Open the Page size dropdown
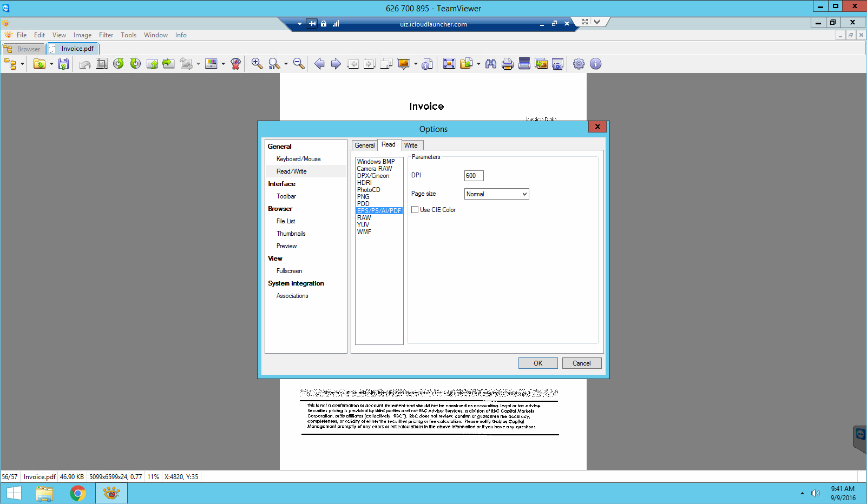867x504 pixels. pyautogui.click(x=496, y=194)
